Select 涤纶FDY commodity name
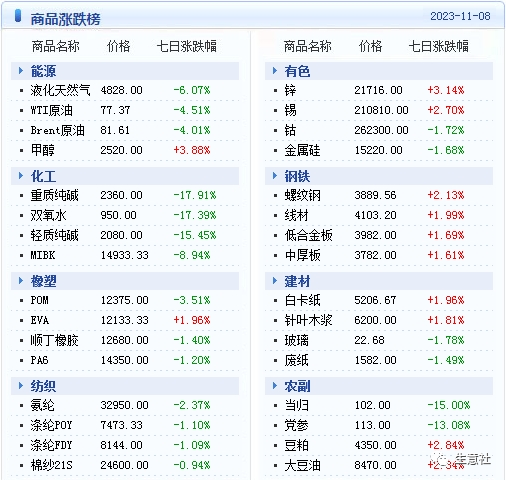 click(x=51, y=445)
